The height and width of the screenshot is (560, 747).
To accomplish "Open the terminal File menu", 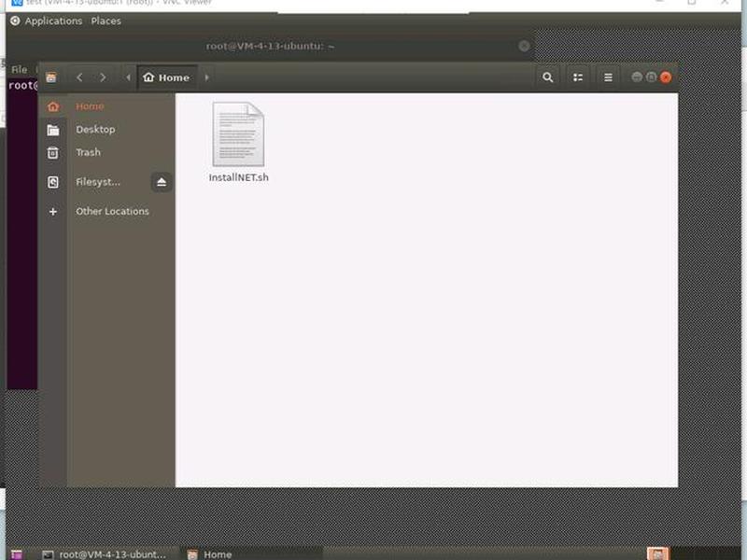I will [x=19, y=69].
